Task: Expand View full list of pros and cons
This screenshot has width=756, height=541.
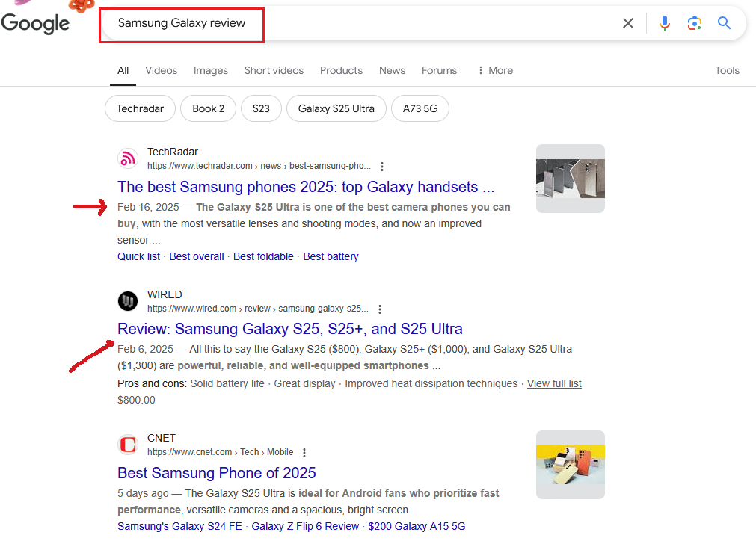Action: coord(553,383)
